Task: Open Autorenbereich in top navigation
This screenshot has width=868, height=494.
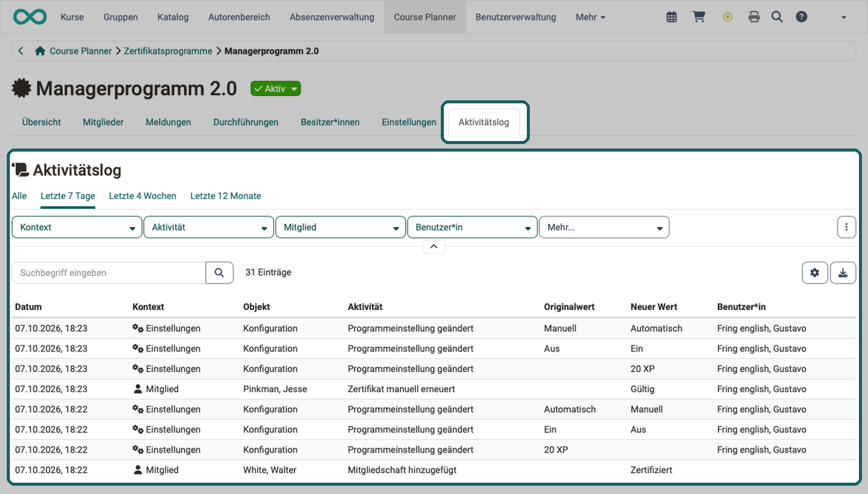Action: (x=239, y=17)
